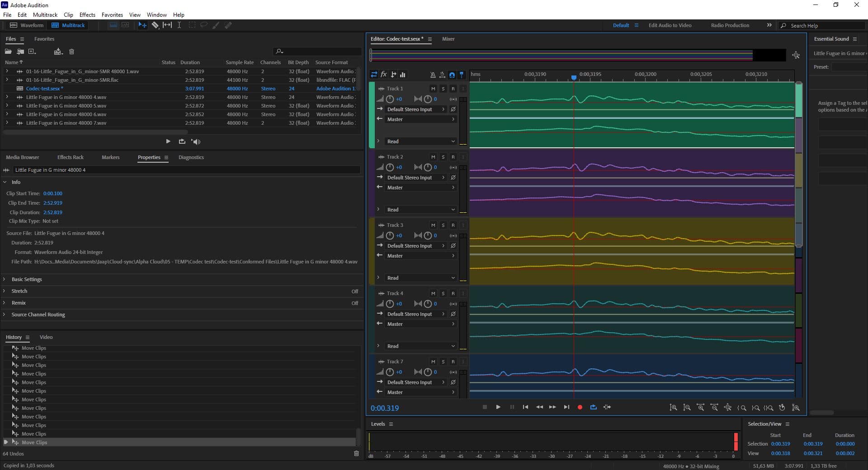Select the Default workspace
The image size is (868, 470).
pos(621,25)
